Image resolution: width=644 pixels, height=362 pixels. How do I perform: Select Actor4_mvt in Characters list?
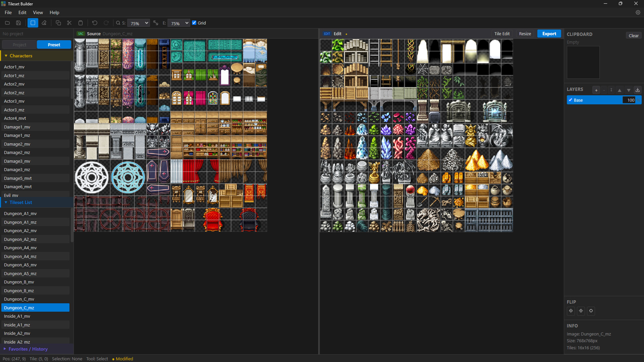tap(35, 118)
